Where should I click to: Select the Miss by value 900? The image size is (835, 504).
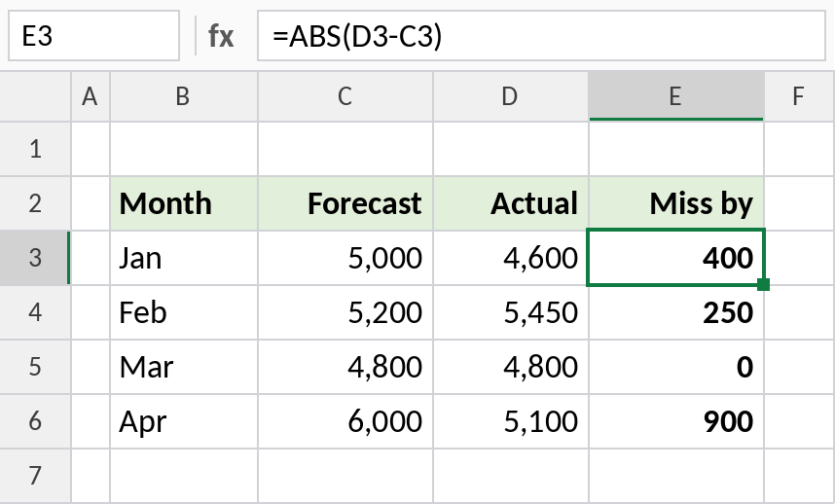(676, 421)
